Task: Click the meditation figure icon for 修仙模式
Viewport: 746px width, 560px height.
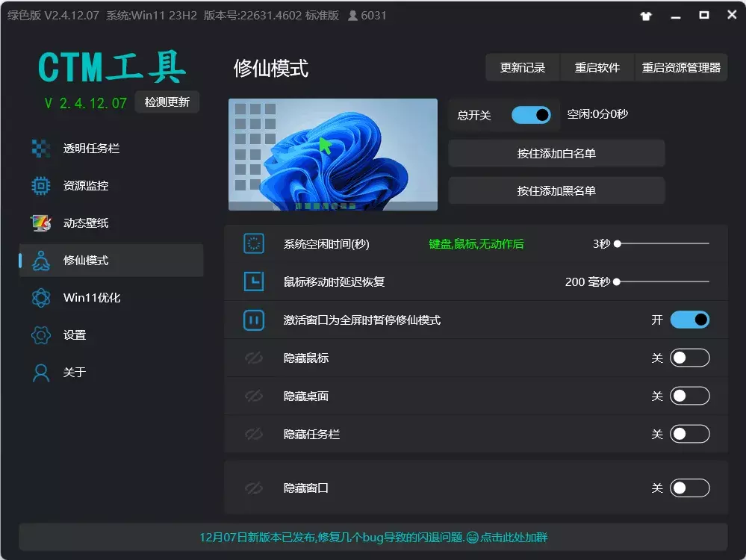Action: pyautogui.click(x=41, y=261)
